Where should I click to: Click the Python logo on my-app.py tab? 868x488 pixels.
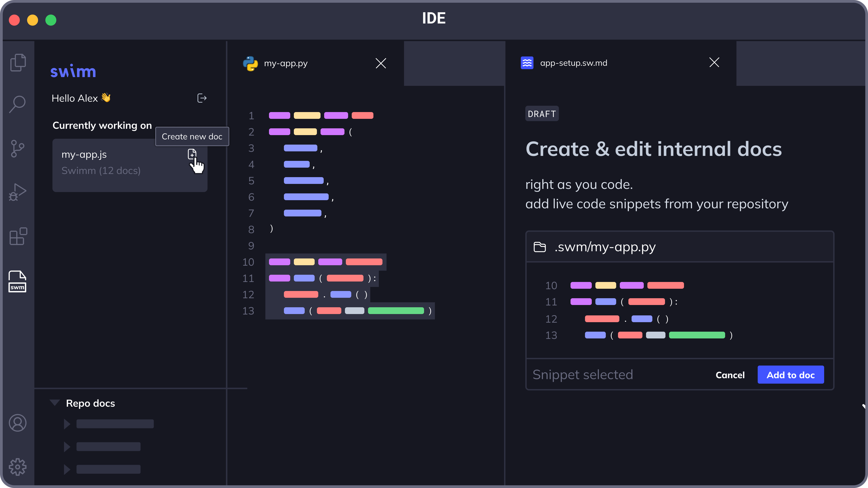coord(250,63)
